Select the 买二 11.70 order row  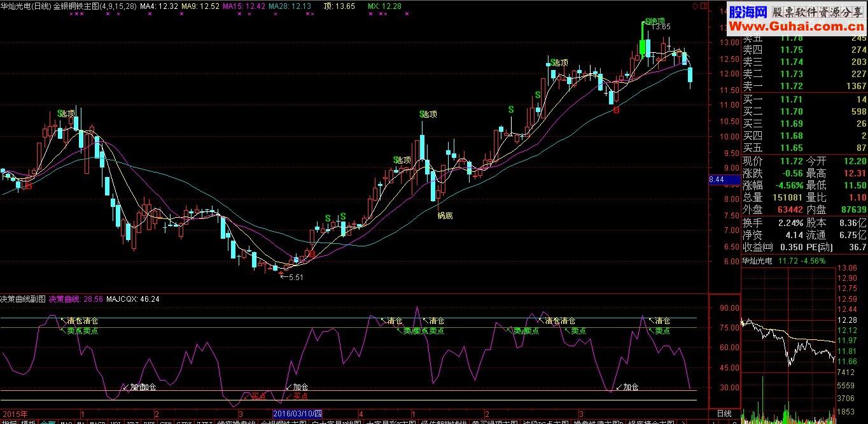804,111
